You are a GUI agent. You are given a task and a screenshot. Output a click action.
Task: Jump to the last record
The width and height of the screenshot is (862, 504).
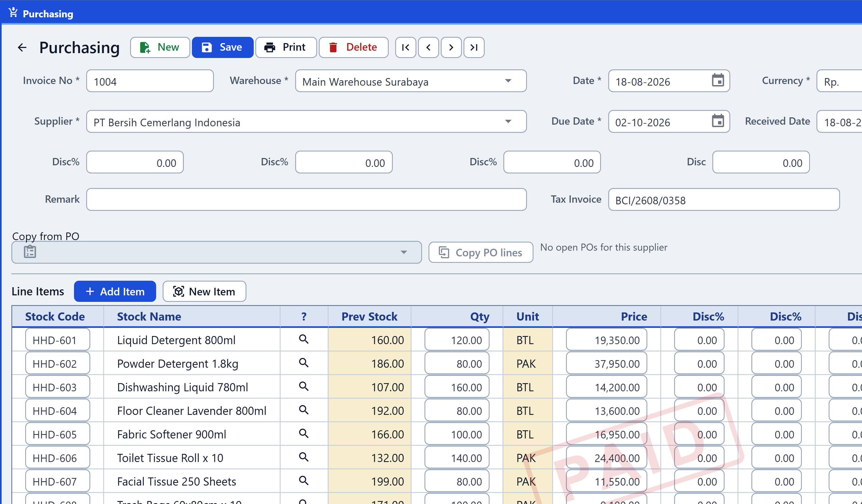[x=474, y=47]
